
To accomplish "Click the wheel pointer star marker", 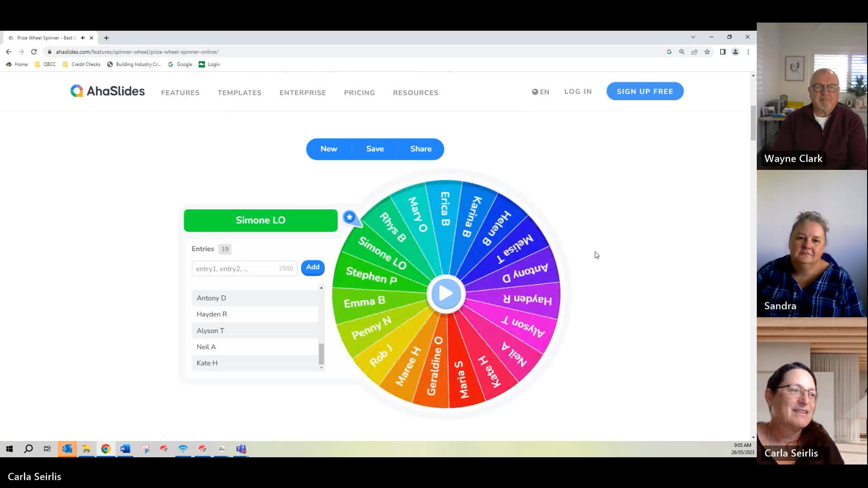I will point(349,217).
